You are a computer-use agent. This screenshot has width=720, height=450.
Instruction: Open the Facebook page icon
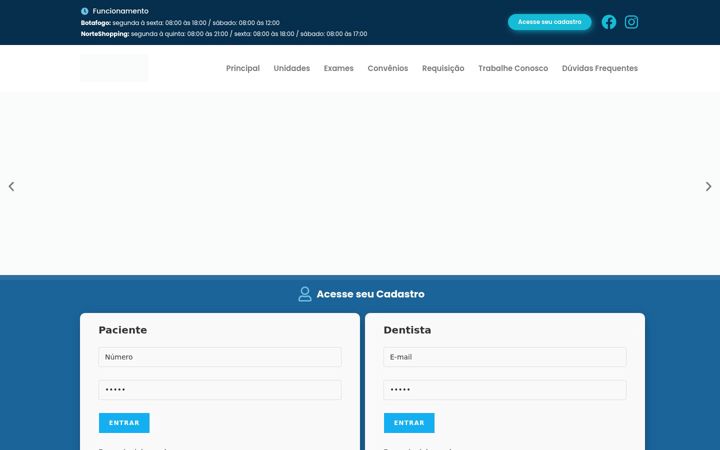click(x=609, y=22)
